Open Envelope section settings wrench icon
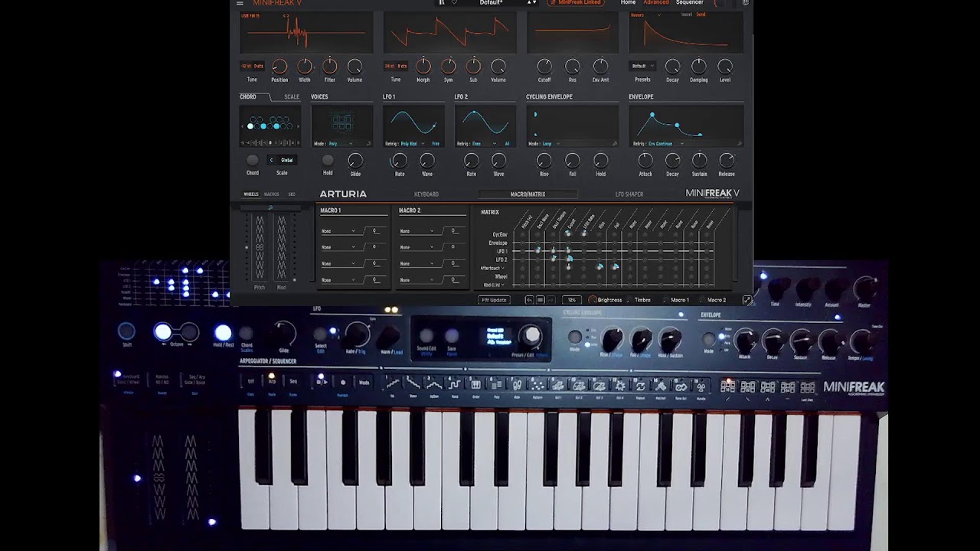 click(x=740, y=143)
